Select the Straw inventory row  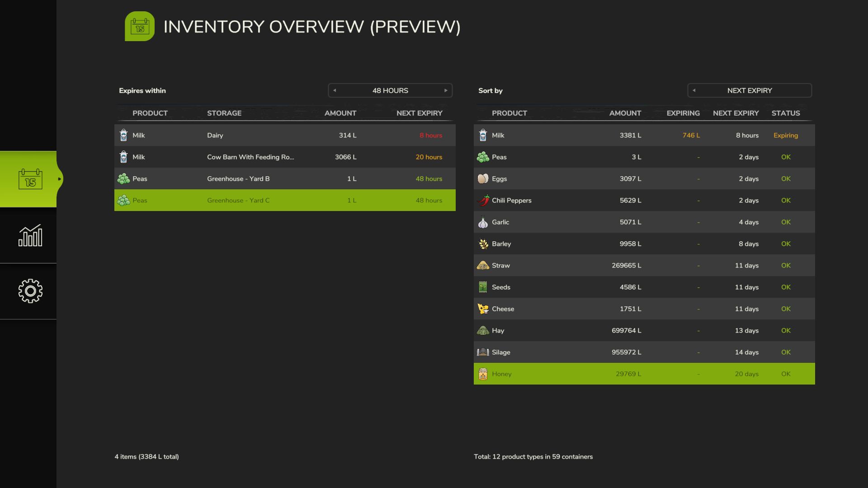(x=644, y=265)
